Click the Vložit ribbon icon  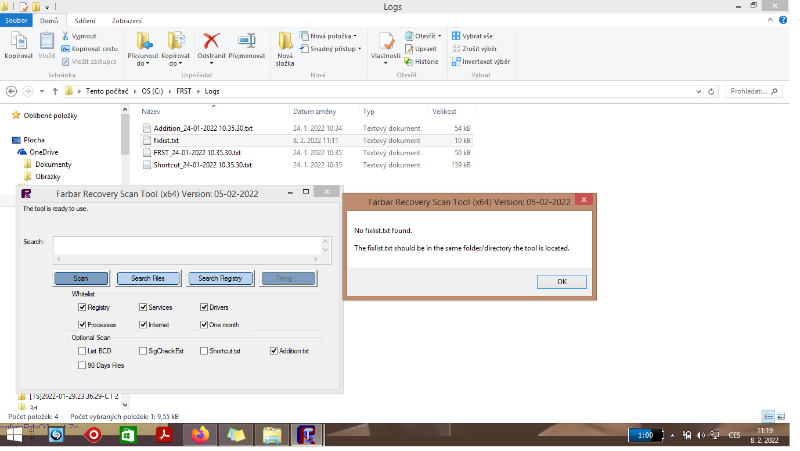coord(46,45)
